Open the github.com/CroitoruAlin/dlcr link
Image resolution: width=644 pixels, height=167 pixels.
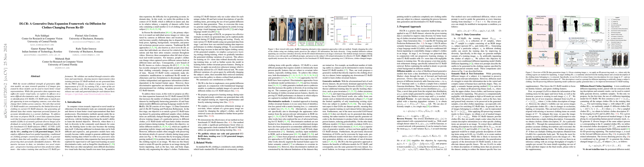tap(88, 94)
